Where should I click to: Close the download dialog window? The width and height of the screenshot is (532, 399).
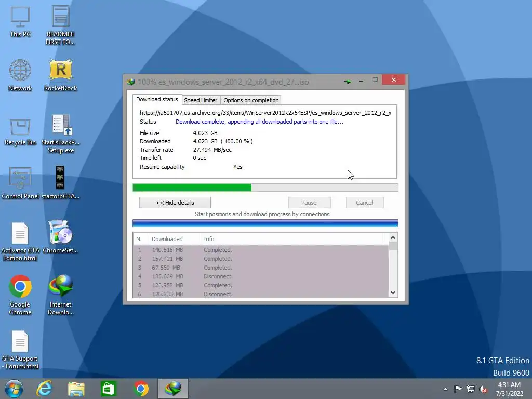(394, 79)
